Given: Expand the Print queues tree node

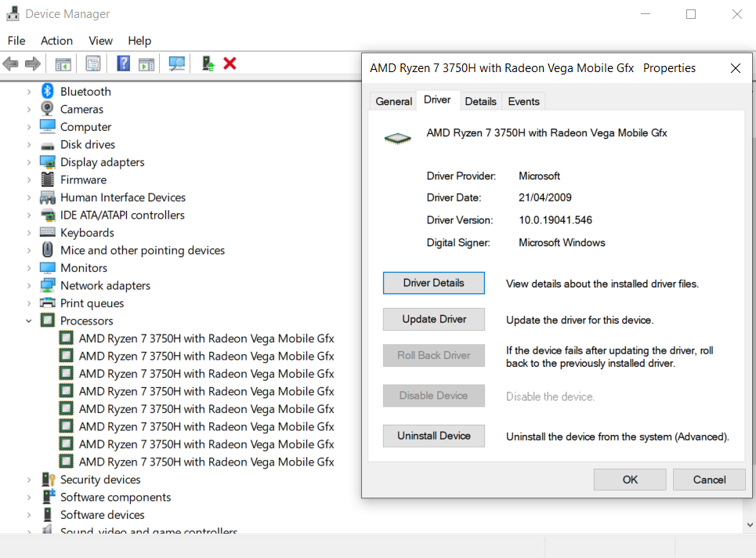Looking at the screenshot, I should pyautogui.click(x=29, y=303).
